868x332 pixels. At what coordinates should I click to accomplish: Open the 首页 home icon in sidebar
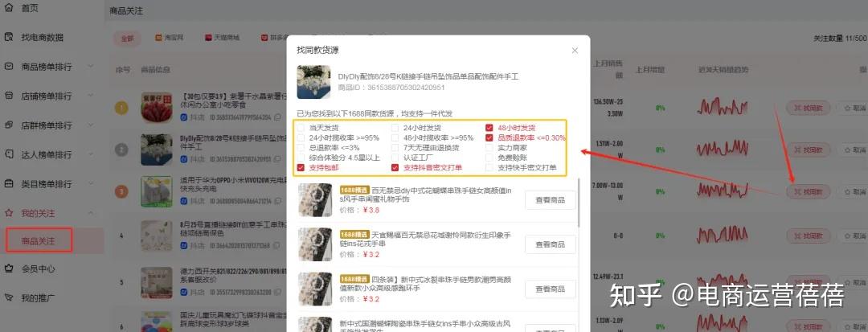tap(8, 8)
